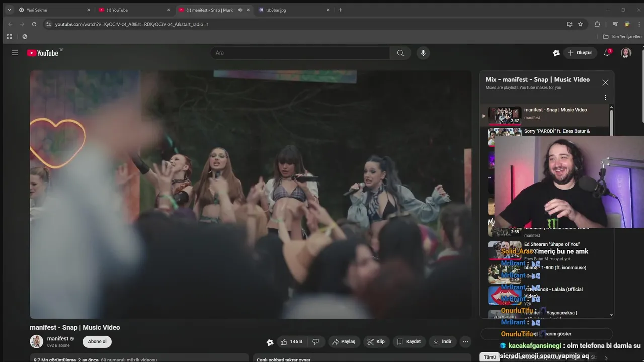Start voice search with microphone icon

tap(423, 53)
